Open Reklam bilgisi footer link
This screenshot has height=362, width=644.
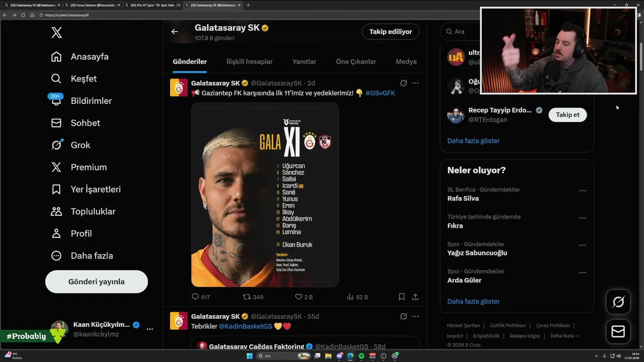click(525, 336)
